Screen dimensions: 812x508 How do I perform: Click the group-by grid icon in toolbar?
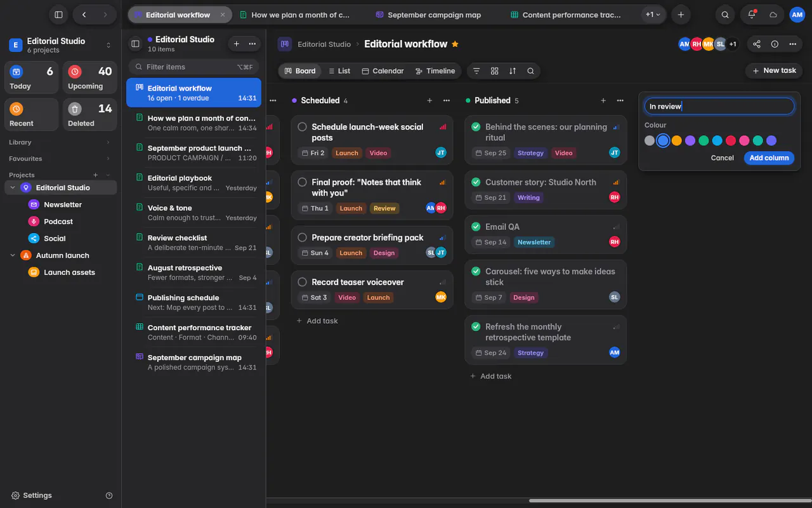495,71
